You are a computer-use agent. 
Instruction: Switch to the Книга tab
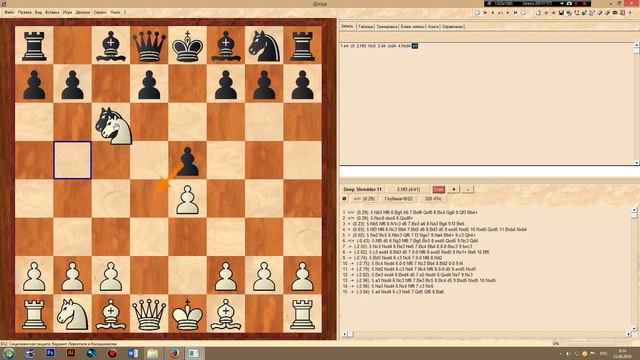point(433,27)
